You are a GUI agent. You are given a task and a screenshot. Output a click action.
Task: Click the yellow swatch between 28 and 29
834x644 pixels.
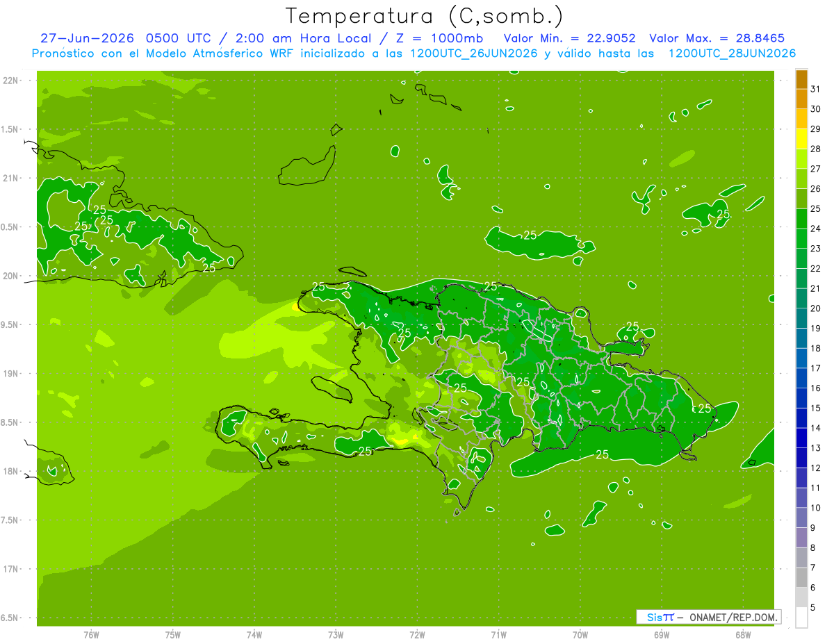coord(801,140)
